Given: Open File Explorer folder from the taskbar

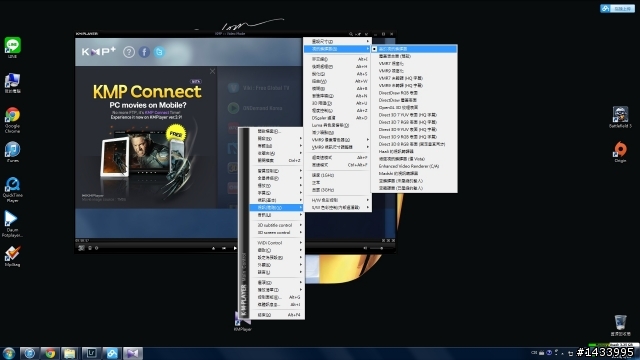Looking at the screenshot, I should click(70, 353).
